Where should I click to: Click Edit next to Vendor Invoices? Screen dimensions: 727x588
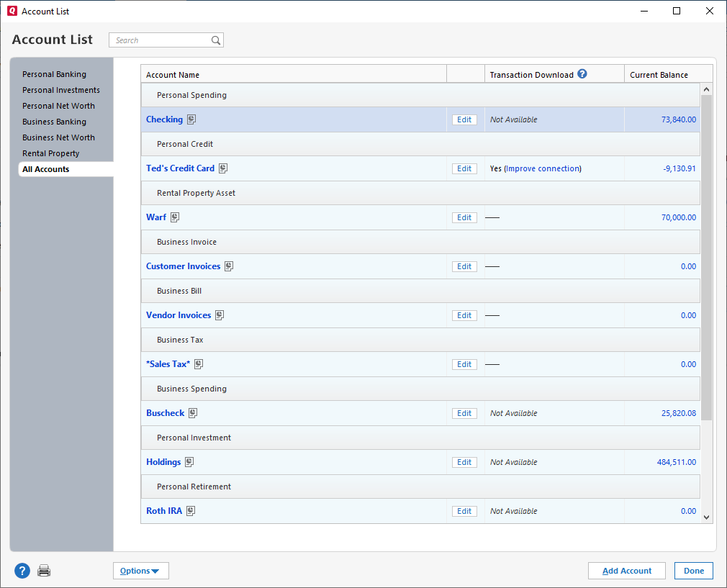pyautogui.click(x=464, y=315)
